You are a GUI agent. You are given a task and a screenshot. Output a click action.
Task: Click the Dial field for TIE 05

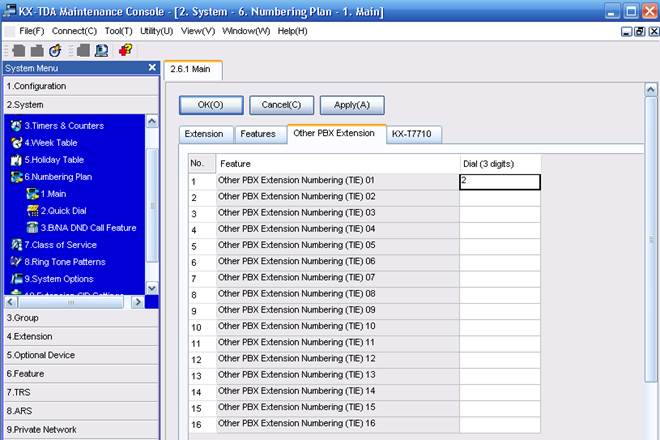pyautogui.click(x=500, y=247)
